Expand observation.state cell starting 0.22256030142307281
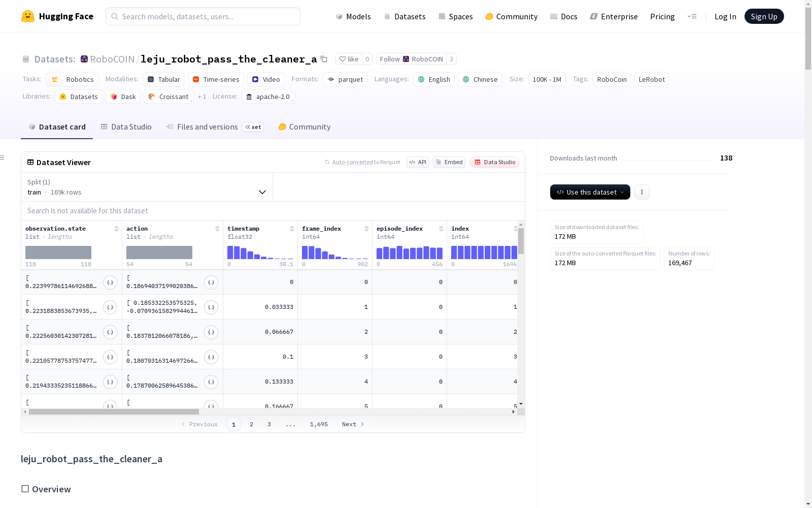Image resolution: width=812 pixels, height=508 pixels. [110, 332]
